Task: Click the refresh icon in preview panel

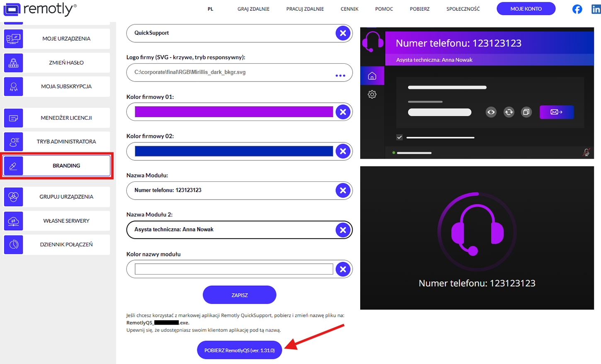Action: pos(509,112)
